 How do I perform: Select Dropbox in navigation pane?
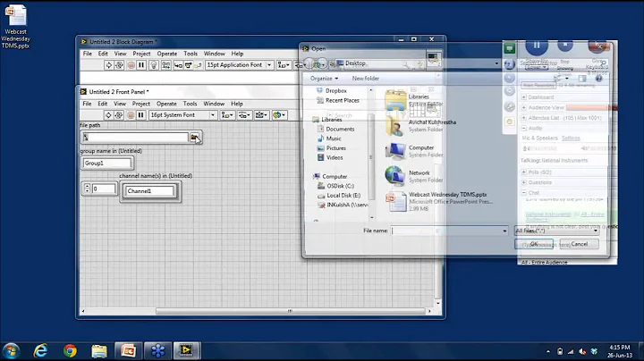tap(332, 90)
